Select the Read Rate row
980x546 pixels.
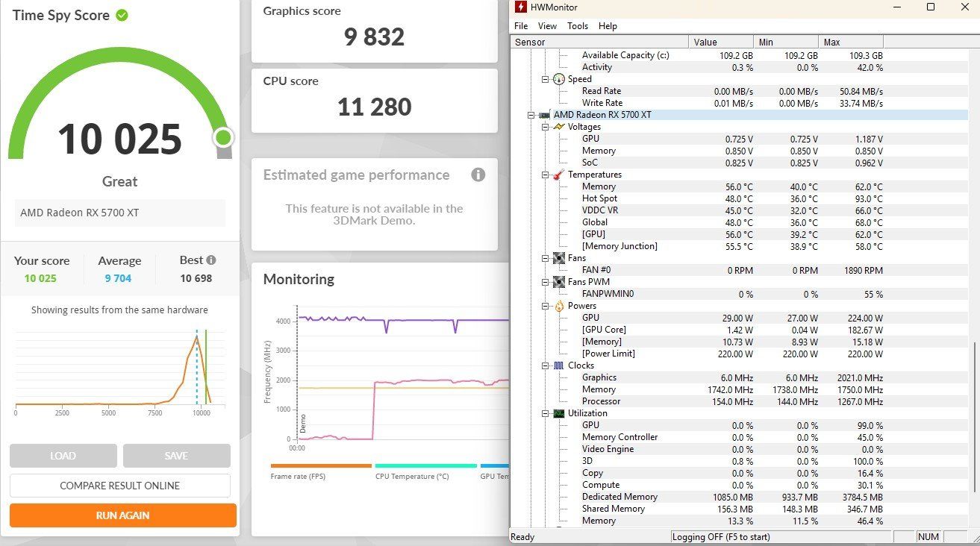739,91
